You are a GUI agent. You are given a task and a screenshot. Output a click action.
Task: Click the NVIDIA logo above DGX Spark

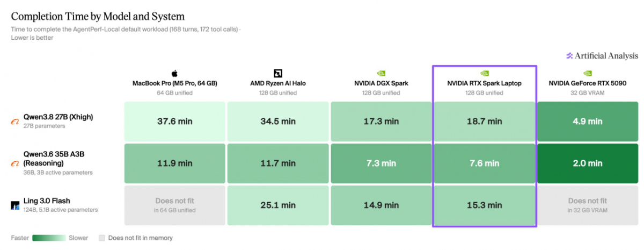click(380, 73)
